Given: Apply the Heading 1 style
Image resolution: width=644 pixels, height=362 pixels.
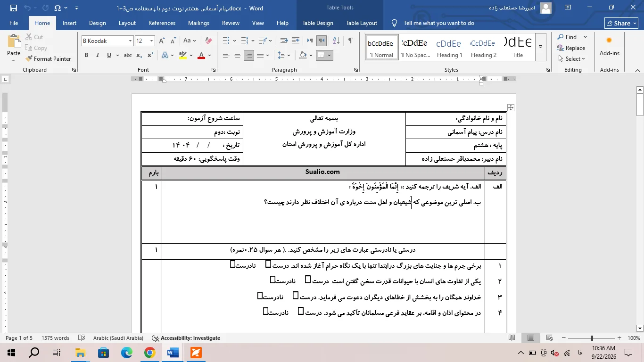Looking at the screenshot, I should click(449, 47).
